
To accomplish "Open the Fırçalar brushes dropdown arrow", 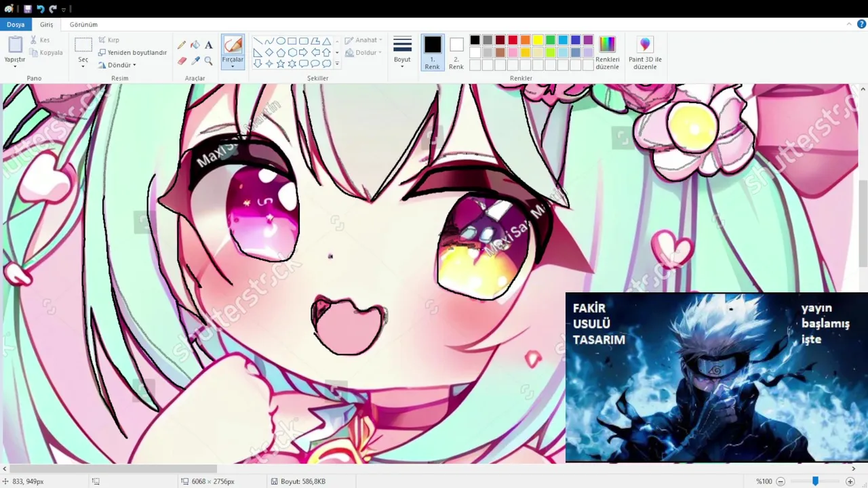I will click(x=233, y=66).
